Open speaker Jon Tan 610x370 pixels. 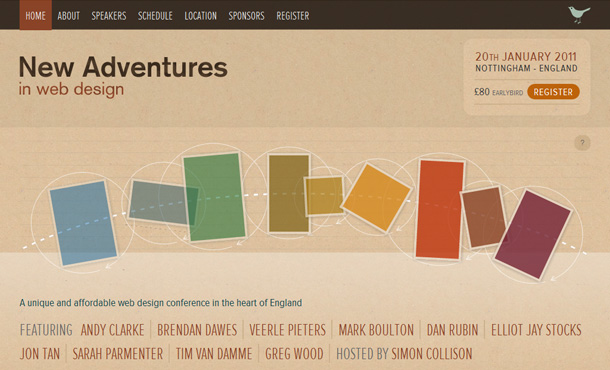click(x=40, y=354)
